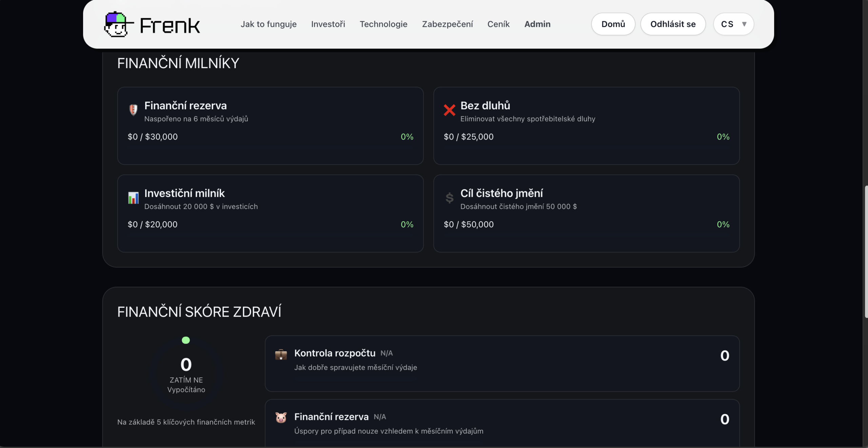Open the Technologie nav link

tap(383, 24)
